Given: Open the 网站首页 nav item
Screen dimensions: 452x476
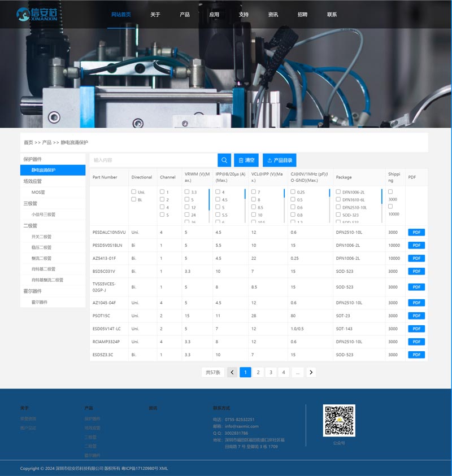Looking at the screenshot, I should click(121, 15).
